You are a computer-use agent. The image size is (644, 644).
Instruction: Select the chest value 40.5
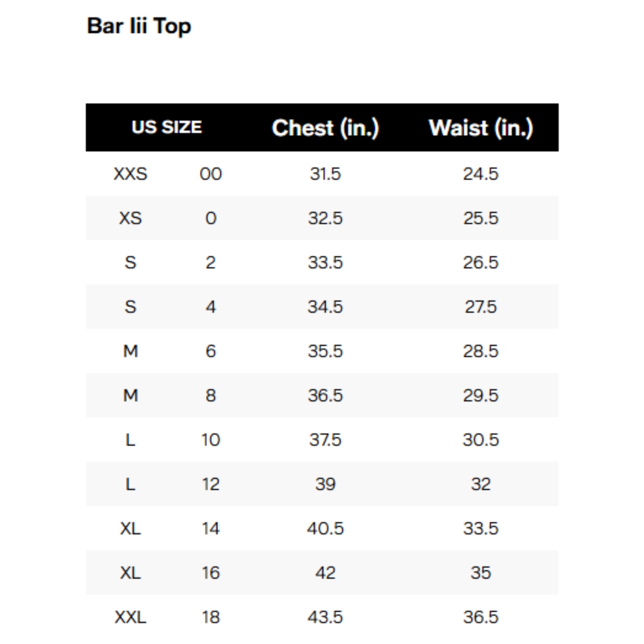[325, 529]
